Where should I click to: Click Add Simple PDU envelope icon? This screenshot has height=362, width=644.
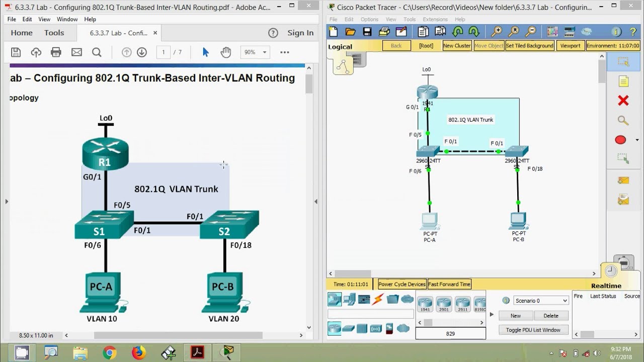click(623, 180)
